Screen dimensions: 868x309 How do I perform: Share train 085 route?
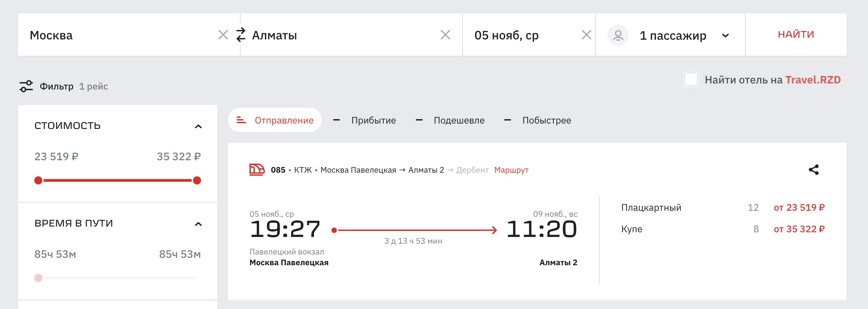814,170
